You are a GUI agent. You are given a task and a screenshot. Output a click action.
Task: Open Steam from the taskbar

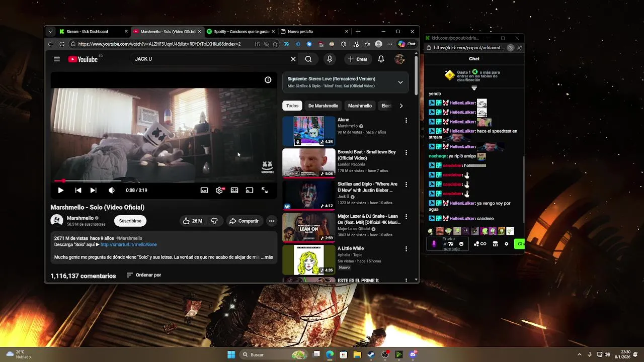[371, 354]
